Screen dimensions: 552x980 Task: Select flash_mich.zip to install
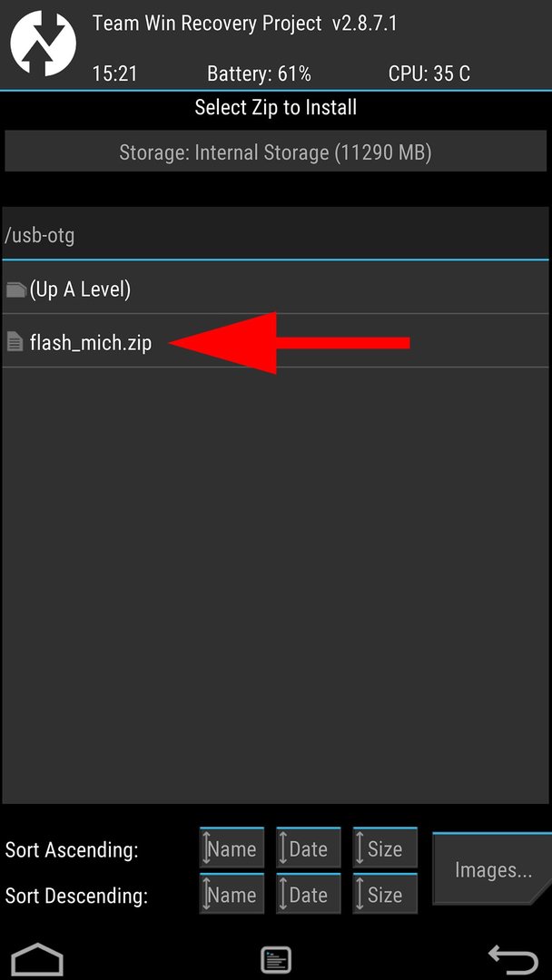tap(276, 341)
